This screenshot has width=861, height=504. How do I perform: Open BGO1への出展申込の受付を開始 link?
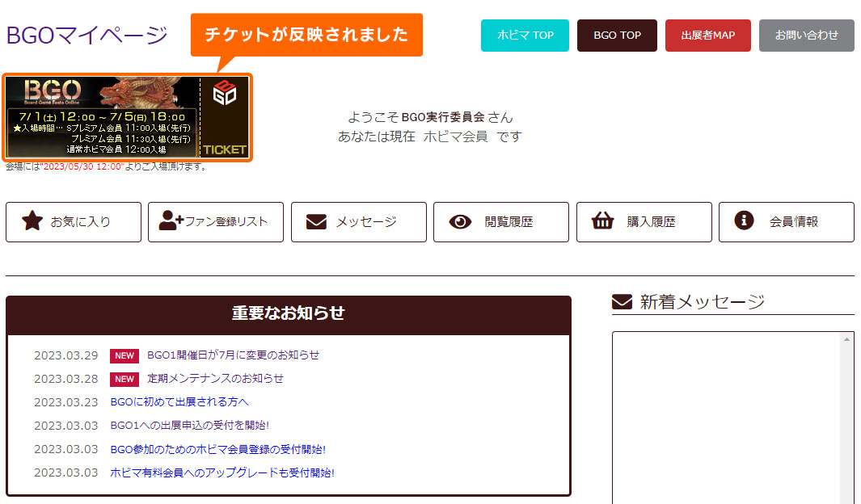tap(189, 425)
